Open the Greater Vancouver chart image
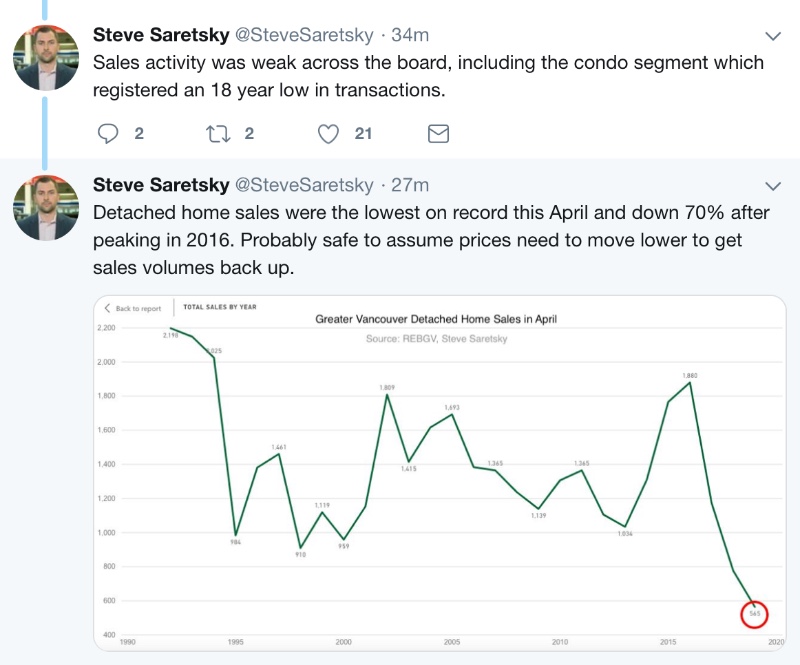 point(440,473)
